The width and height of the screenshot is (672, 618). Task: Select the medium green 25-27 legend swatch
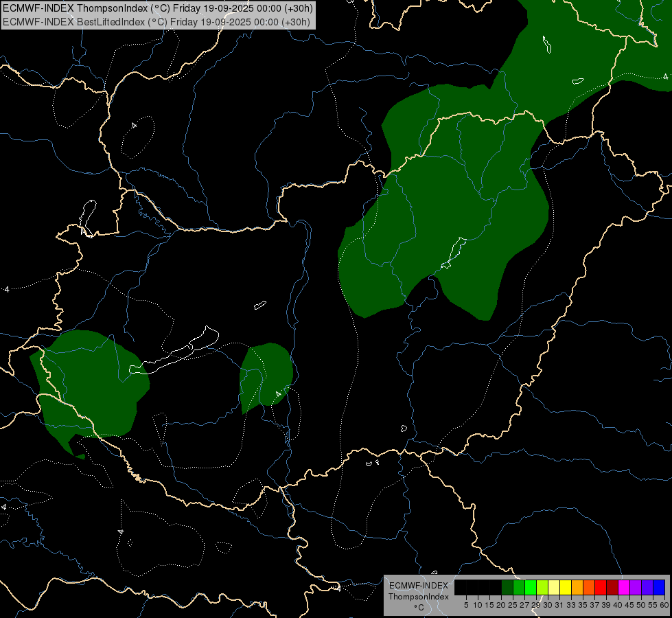click(519, 587)
